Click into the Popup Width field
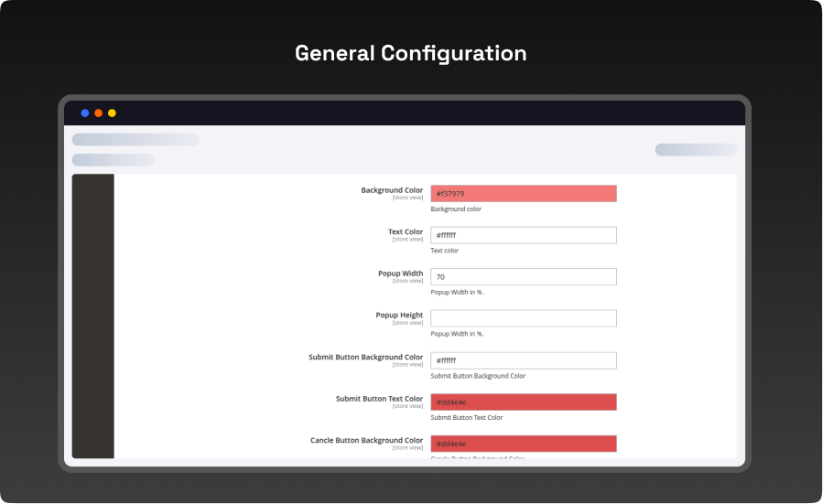This screenshot has width=823, height=504. pos(523,277)
